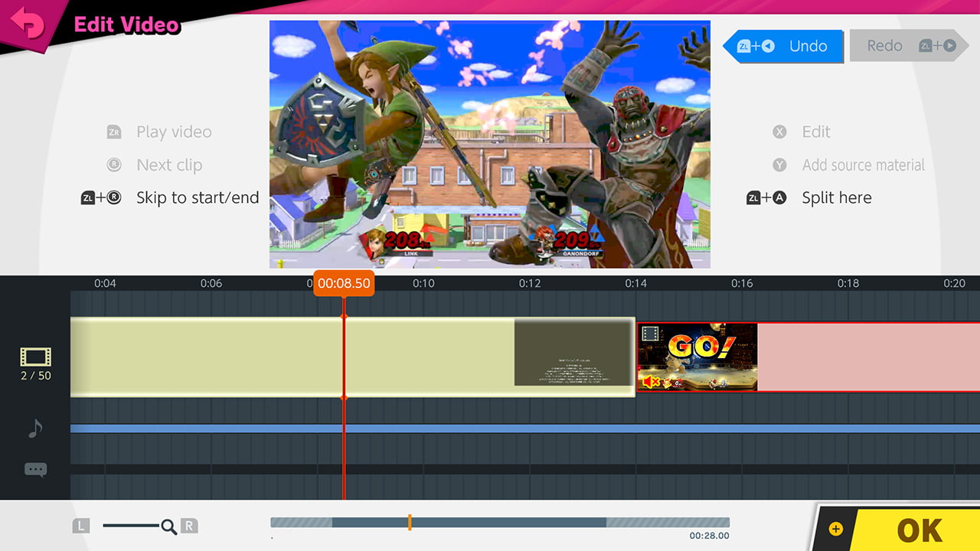Click the 0:10 time ruler label
The width and height of the screenshot is (980, 551).
(423, 283)
